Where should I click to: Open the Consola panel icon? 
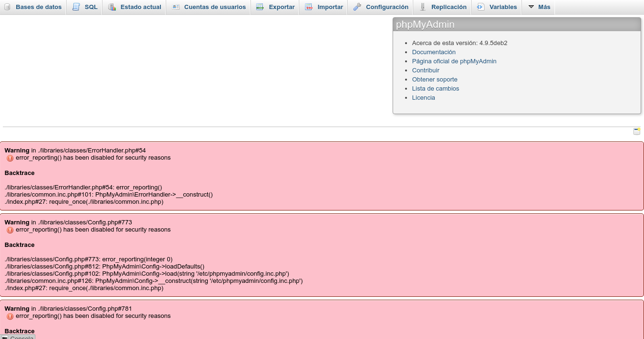5,338
